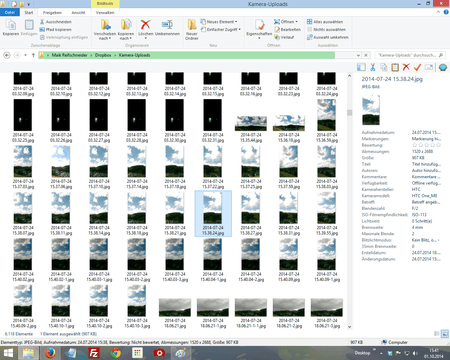450x360 pixels.
Task: Expand the address bar history dropdown arrow
Action: [358, 55]
